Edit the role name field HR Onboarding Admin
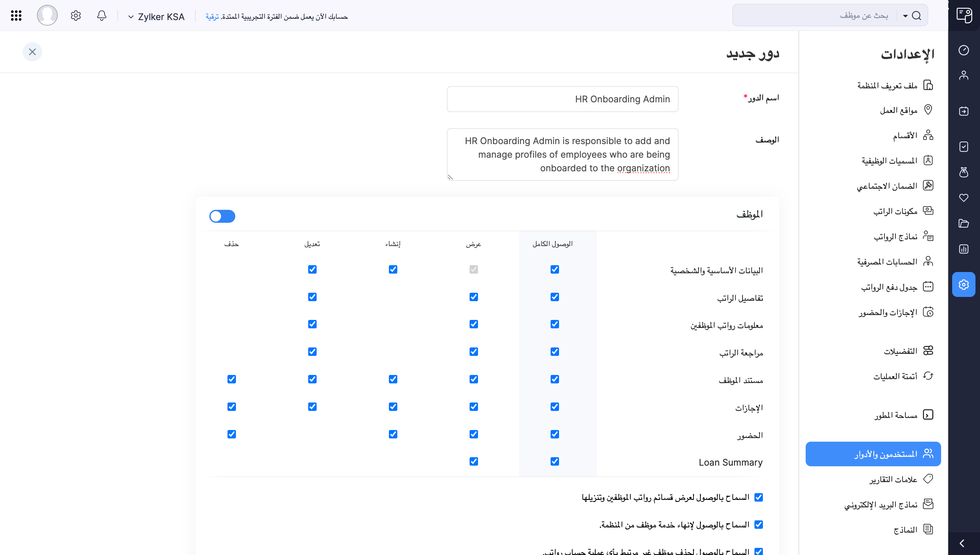 click(x=562, y=99)
